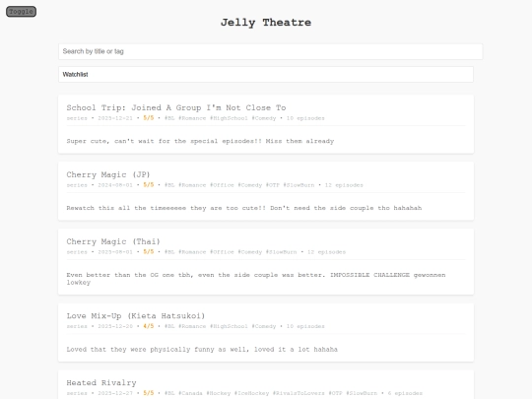Click the Jelly Theatre heading

[x=266, y=23]
